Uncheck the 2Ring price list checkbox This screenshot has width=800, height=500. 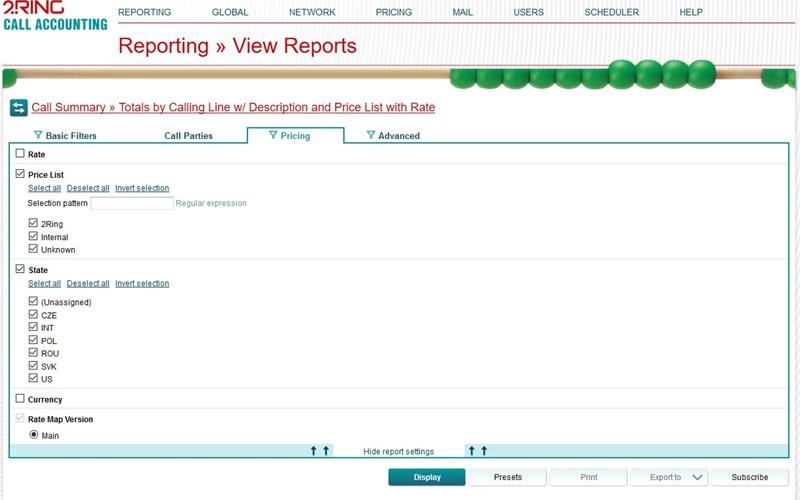point(34,224)
